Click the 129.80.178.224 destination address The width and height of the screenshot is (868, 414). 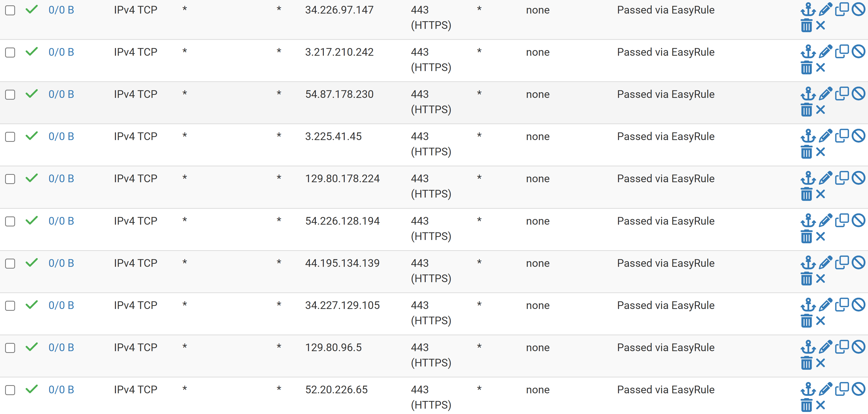coord(342,178)
